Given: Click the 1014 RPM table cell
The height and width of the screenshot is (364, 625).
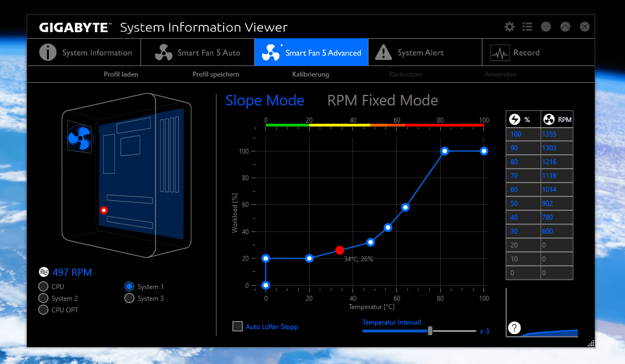Looking at the screenshot, I should click(557, 190).
